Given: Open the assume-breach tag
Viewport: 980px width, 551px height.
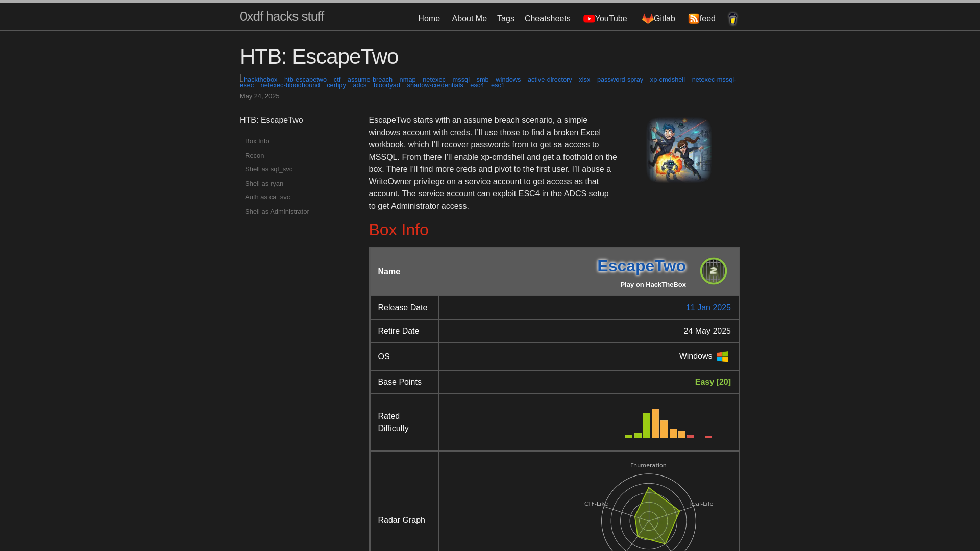Looking at the screenshot, I should click(x=370, y=80).
